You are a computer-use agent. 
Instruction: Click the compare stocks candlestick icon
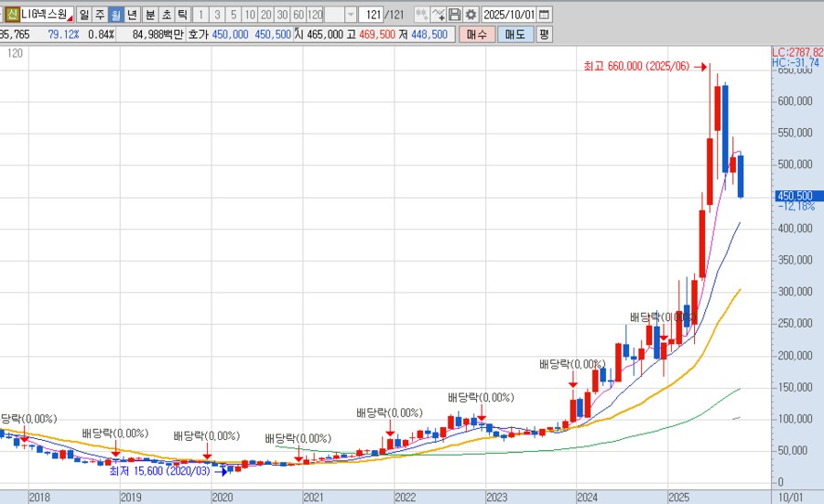click(421, 15)
